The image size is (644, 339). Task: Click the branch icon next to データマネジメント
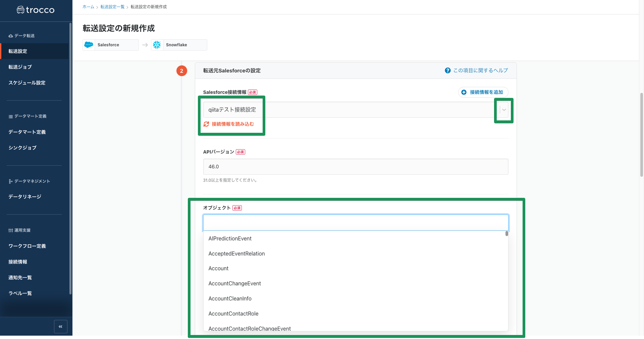[11, 181]
